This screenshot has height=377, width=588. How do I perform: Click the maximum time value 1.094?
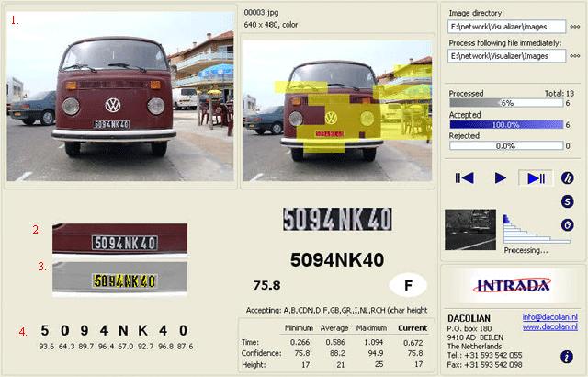(374, 342)
